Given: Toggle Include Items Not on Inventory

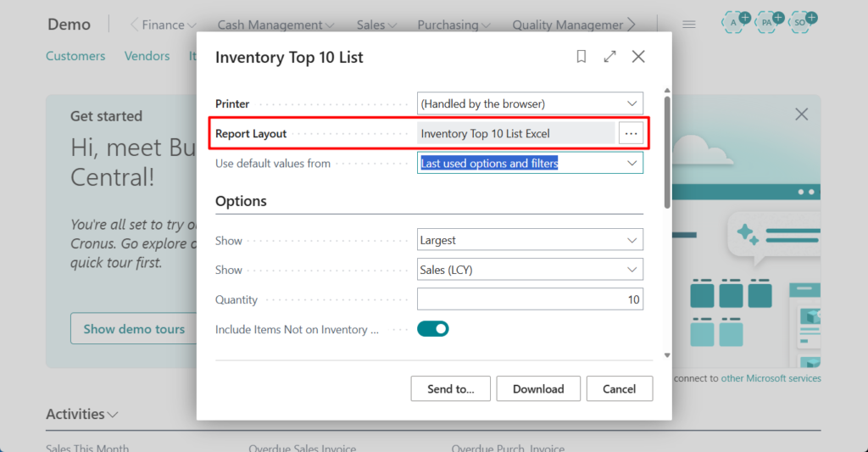Looking at the screenshot, I should pyautogui.click(x=432, y=329).
